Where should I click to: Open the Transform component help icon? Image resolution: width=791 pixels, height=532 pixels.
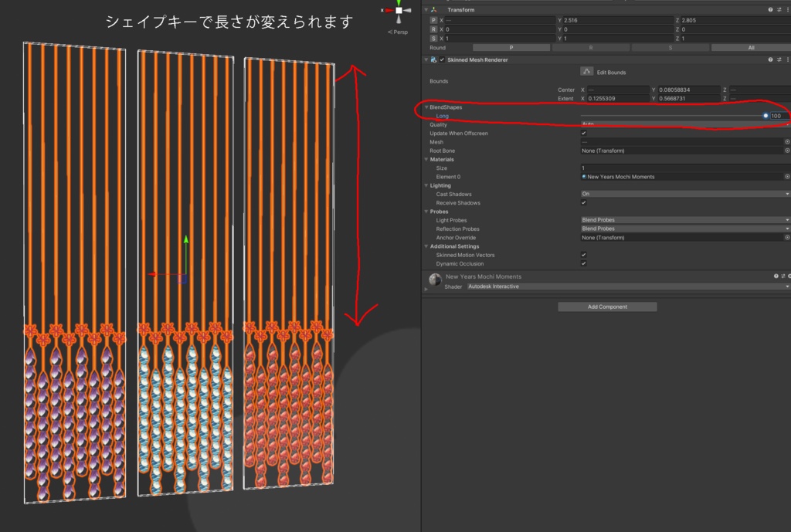click(x=770, y=9)
